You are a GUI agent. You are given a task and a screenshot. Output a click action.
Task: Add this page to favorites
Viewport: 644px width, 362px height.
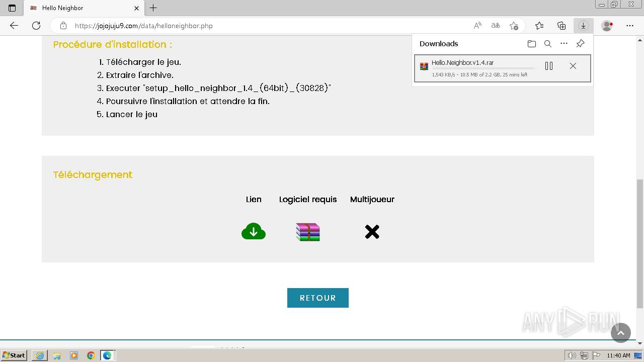(x=514, y=26)
